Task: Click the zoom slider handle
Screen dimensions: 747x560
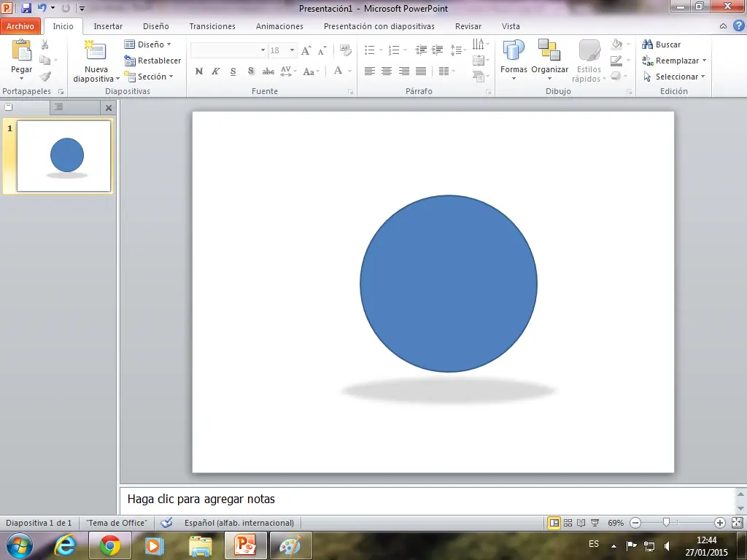Action: (x=667, y=523)
